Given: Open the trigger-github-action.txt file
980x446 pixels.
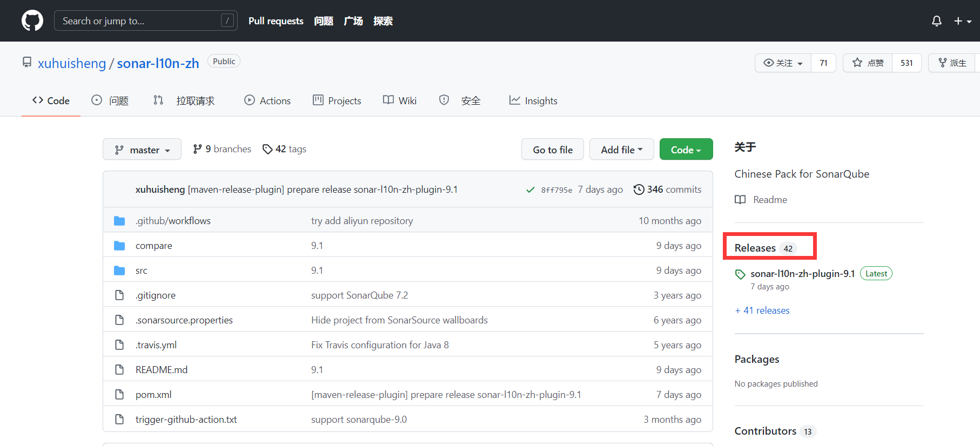Looking at the screenshot, I should pyautogui.click(x=186, y=420).
